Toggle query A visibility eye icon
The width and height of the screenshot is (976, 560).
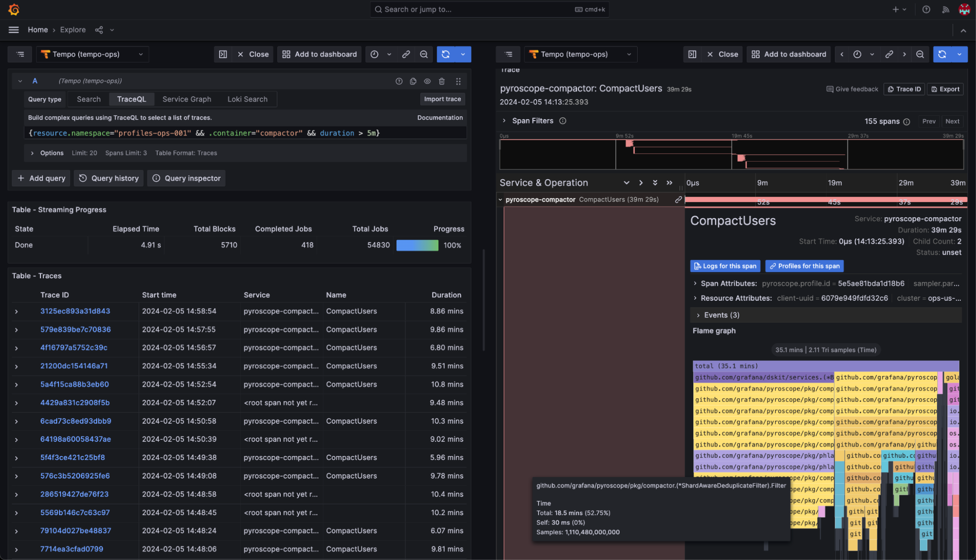(x=427, y=81)
